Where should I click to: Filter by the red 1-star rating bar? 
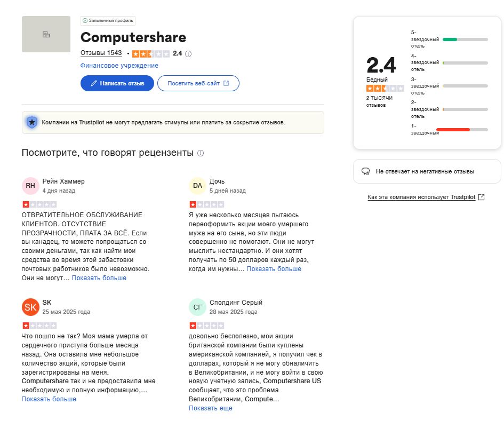(462, 130)
